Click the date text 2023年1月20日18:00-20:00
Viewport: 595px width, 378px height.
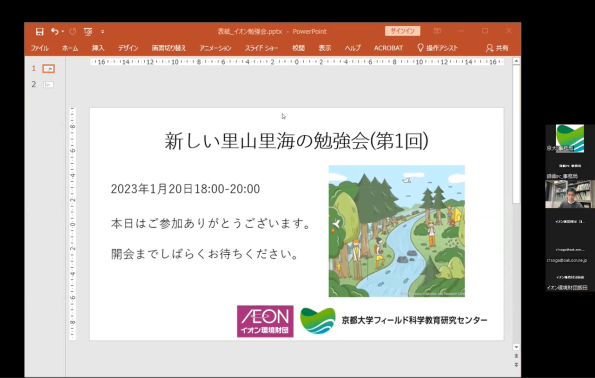point(185,189)
